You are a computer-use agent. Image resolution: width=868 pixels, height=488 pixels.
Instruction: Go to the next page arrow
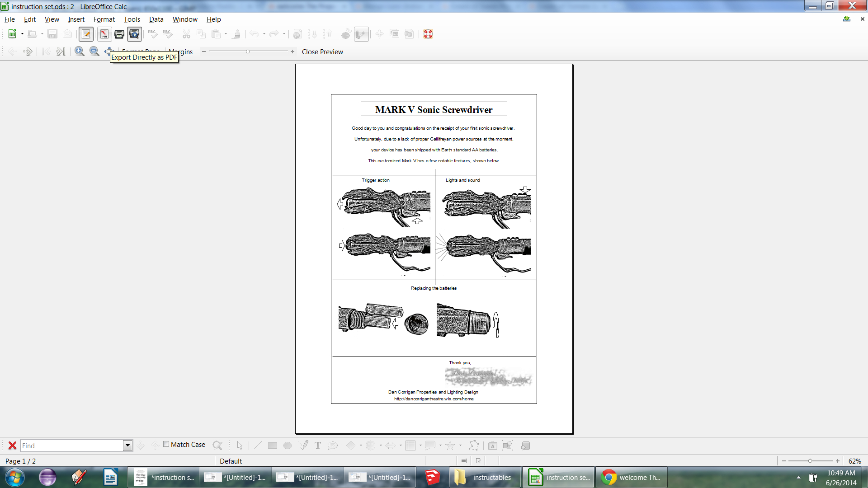click(28, 52)
